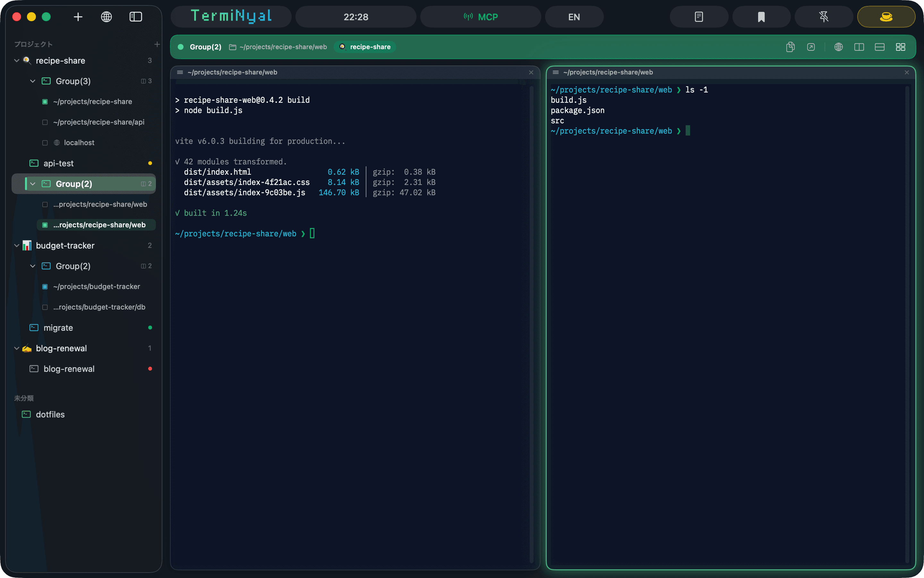The image size is (924, 578).
Task: Click dotfiles terminal icon
Action: [26, 414]
